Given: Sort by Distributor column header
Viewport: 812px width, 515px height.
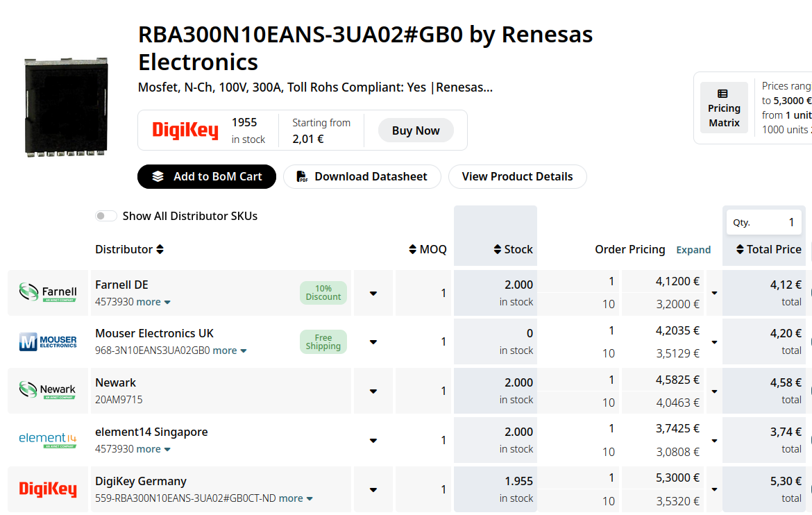Looking at the screenshot, I should (x=129, y=249).
